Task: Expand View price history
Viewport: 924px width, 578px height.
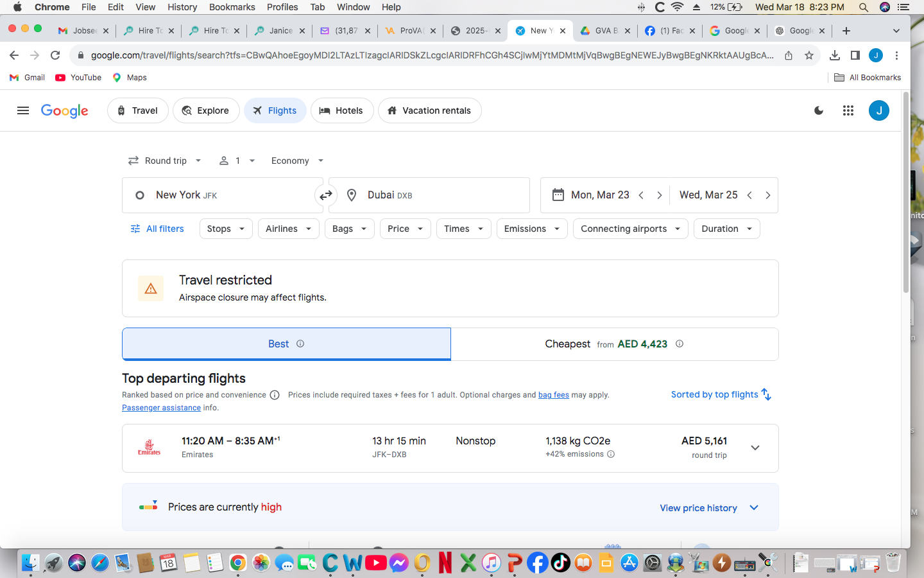Action: click(x=709, y=508)
